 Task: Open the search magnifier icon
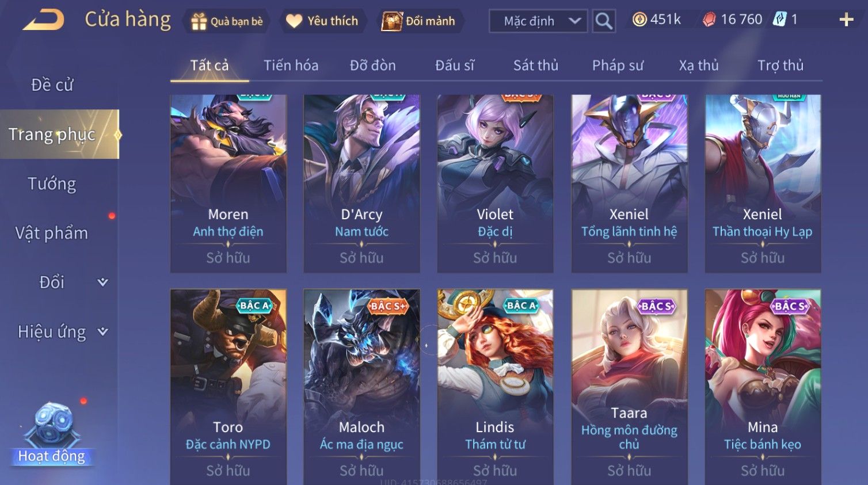604,21
